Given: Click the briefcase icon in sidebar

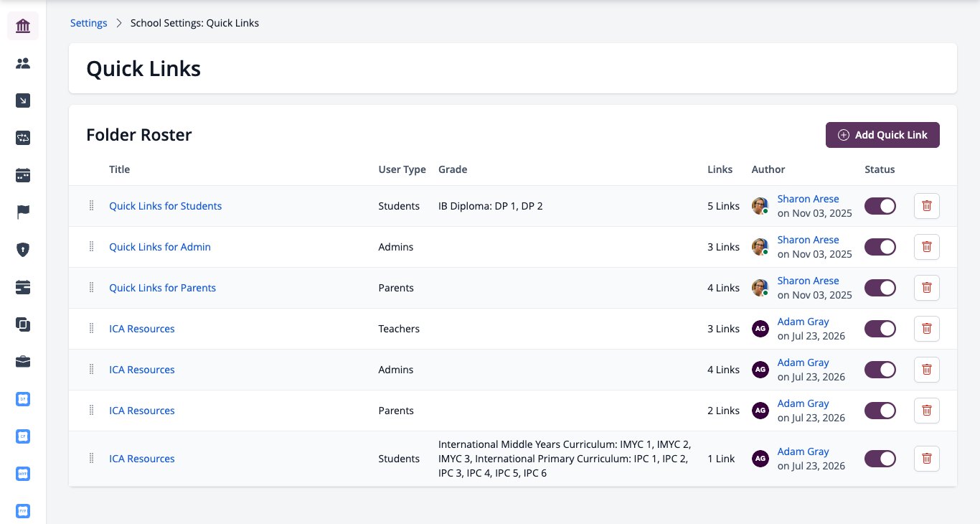Looking at the screenshot, I should pyautogui.click(x=23, y=362).
